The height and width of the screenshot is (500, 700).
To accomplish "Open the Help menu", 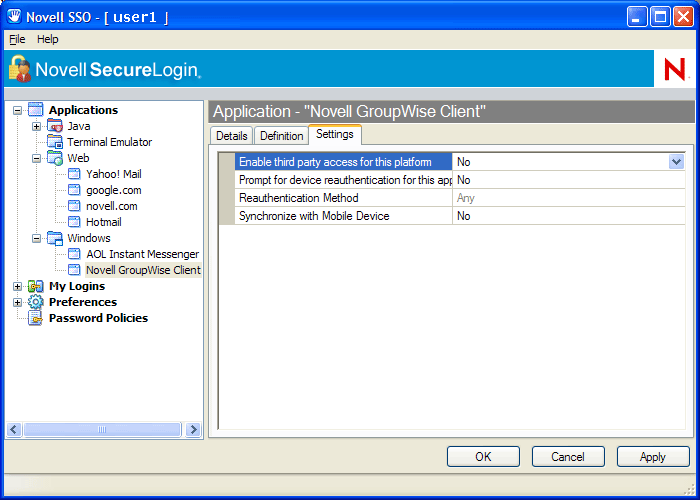I will pyautogui.click(x=47, y=39).
